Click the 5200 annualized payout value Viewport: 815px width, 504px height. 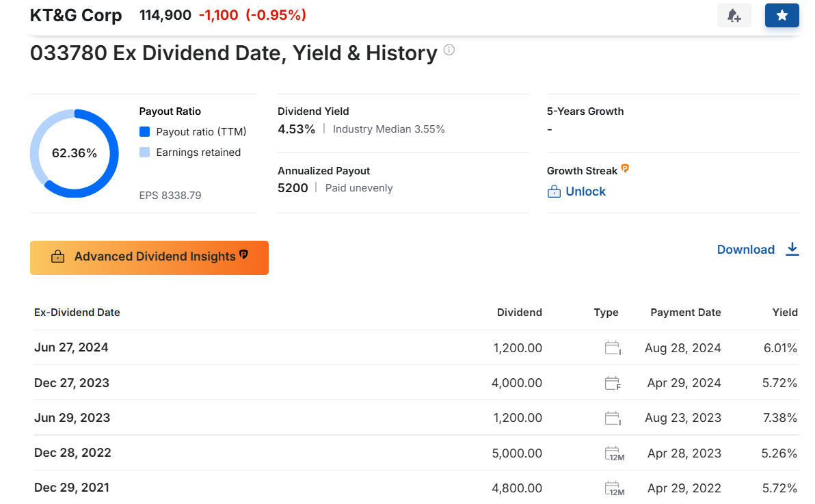point(293,188)
